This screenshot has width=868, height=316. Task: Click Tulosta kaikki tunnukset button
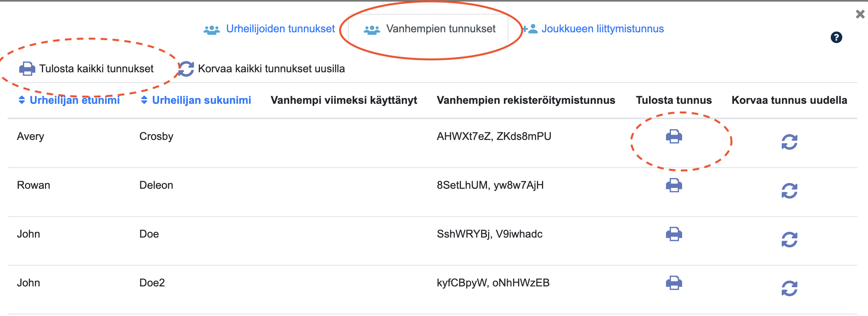pyautogui.click(x=86, y=69)
